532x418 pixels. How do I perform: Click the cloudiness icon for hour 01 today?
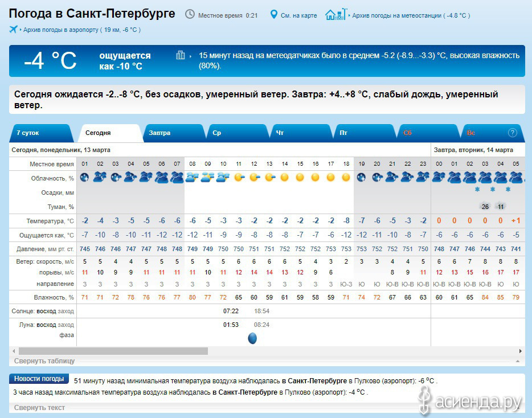tap(84, 177)
